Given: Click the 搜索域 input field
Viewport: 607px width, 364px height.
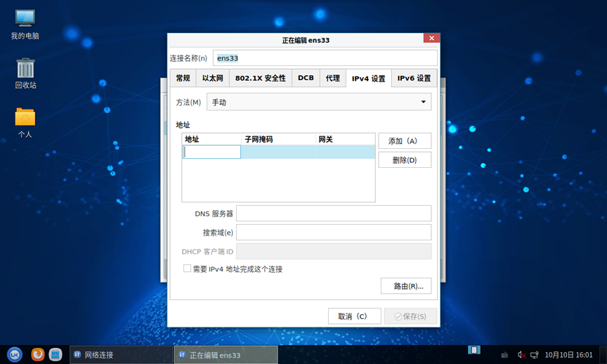Looking at the screenshot, I should pos(333,233).
